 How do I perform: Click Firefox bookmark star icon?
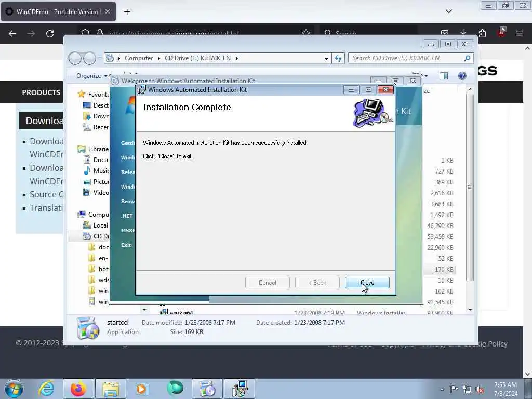pyautogui.click(x=305, y=33)
